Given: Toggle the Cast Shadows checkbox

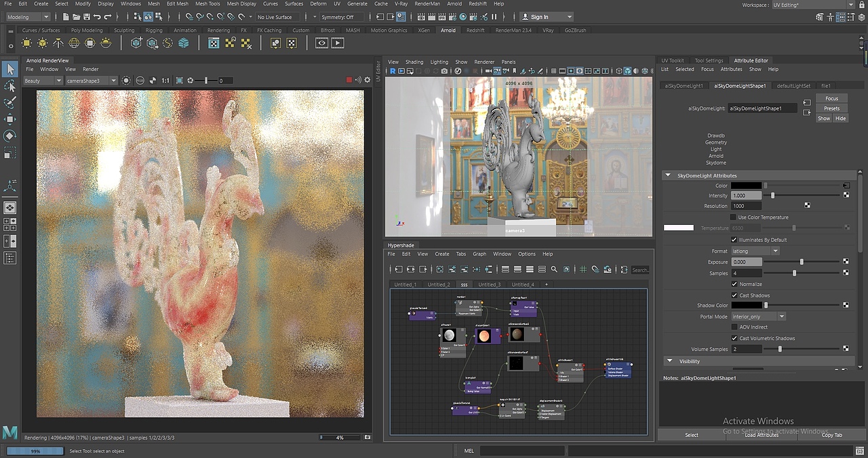Looking at the screenshot, I should [x=734, y=295].
